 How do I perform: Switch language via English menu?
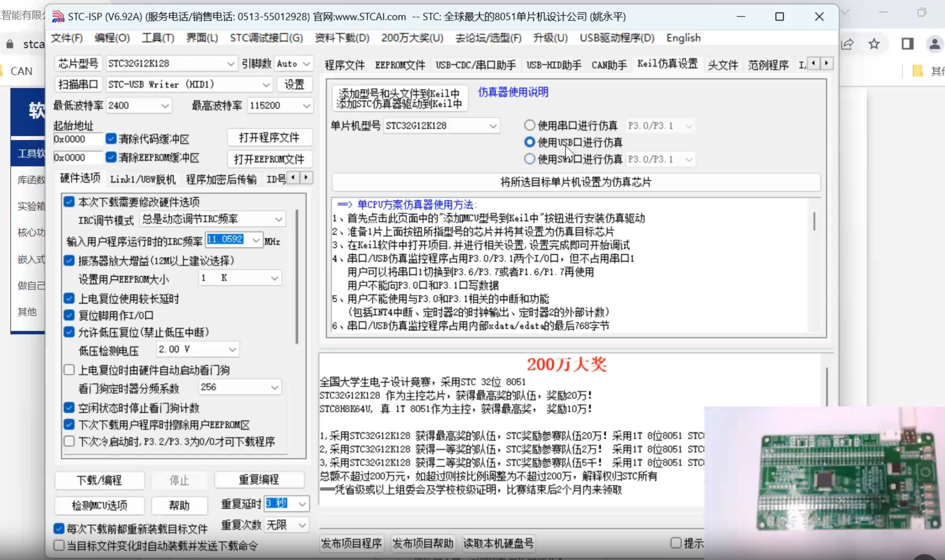(683, 38)
